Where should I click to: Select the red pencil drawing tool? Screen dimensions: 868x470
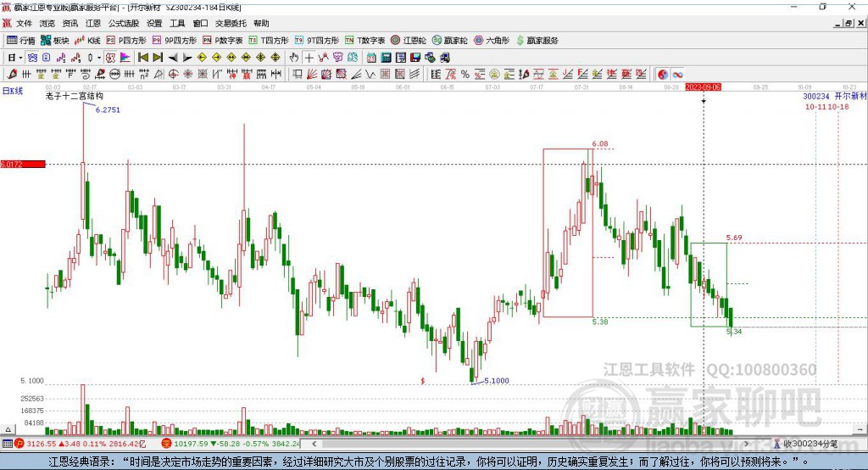click(x=12, y=75)
